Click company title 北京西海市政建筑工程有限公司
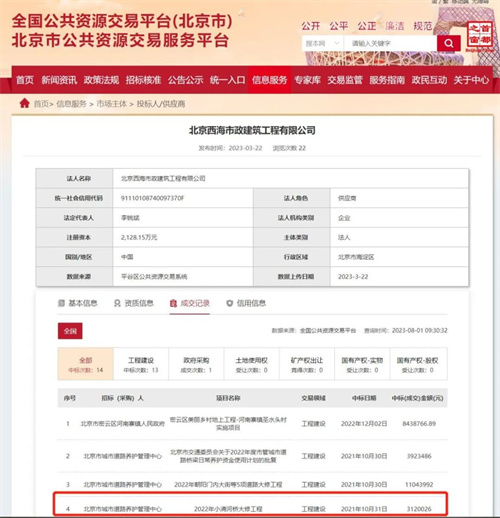 tap(252, 130)
